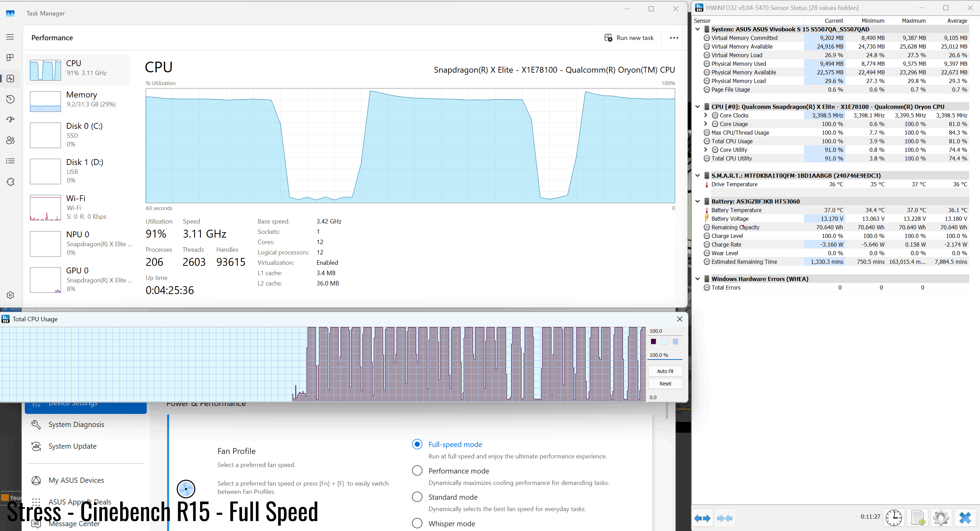Open Services icon in Task Manager sidebar
Screen dimensions: 980x531
pos(10,182)
